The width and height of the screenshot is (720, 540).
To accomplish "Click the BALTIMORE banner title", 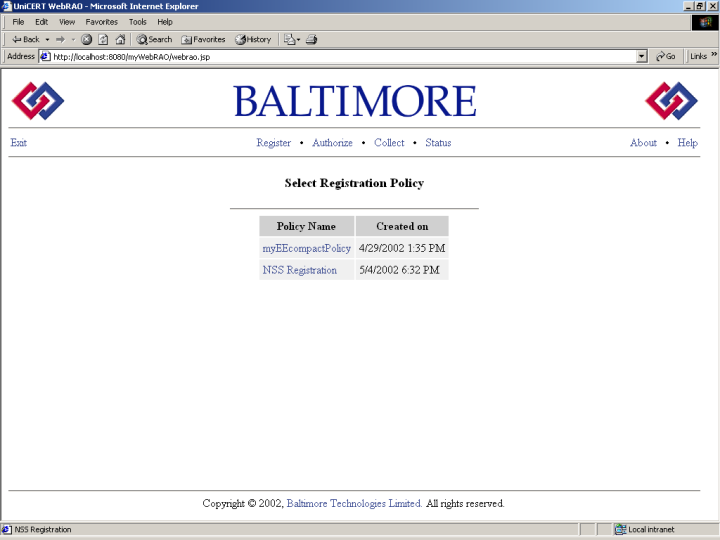I will click(355, 101).
